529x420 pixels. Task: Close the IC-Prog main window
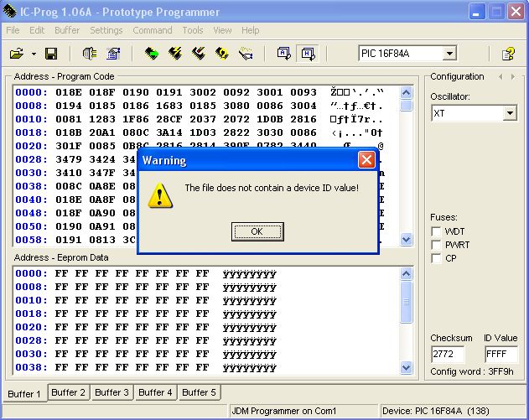(516, 12)
